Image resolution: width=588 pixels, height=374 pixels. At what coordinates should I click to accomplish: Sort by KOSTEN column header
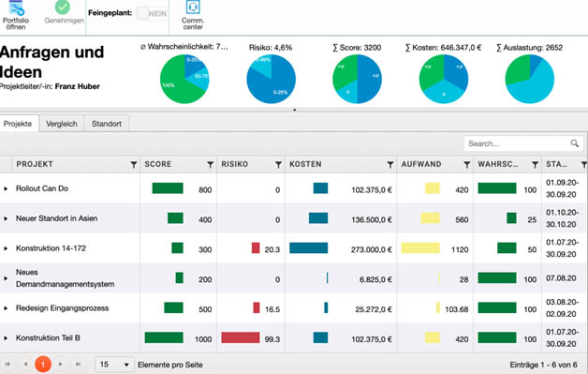(305, 164)
